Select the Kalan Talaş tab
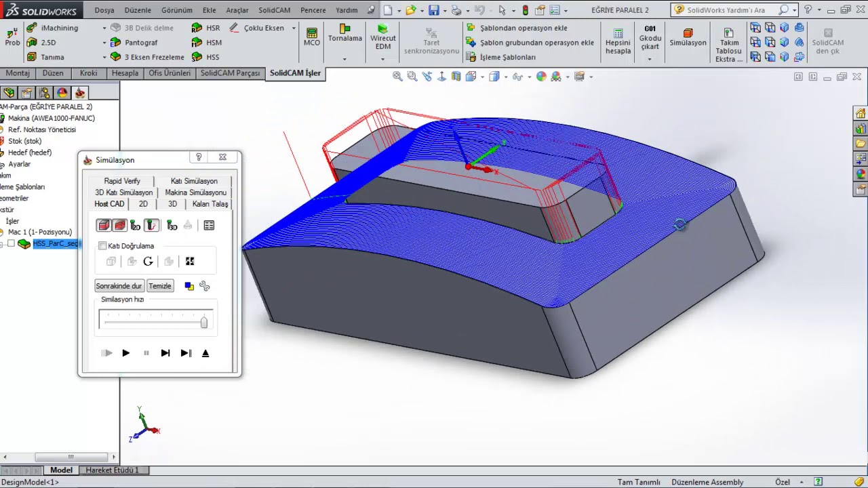 point(210,204)
